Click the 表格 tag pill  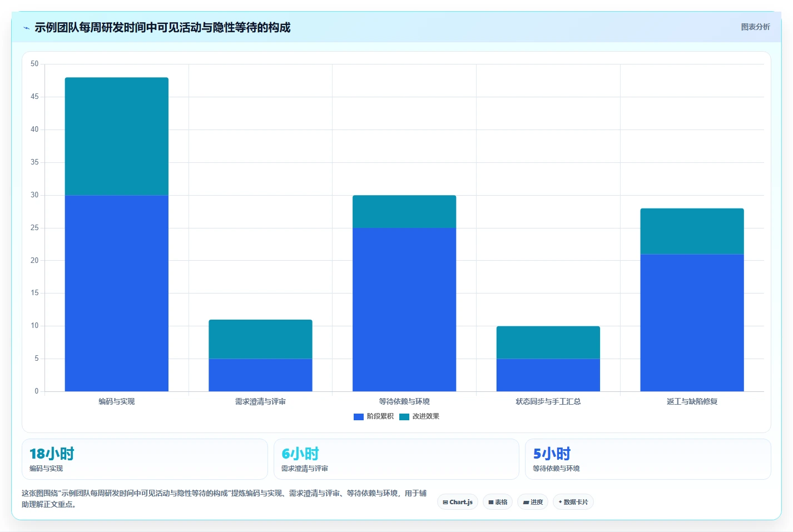(498, 502)
